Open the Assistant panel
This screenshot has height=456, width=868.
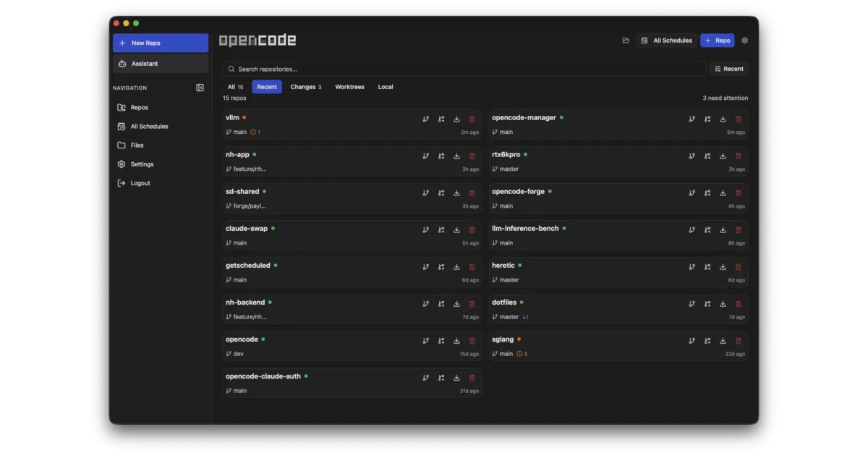(x=161, y=64)
